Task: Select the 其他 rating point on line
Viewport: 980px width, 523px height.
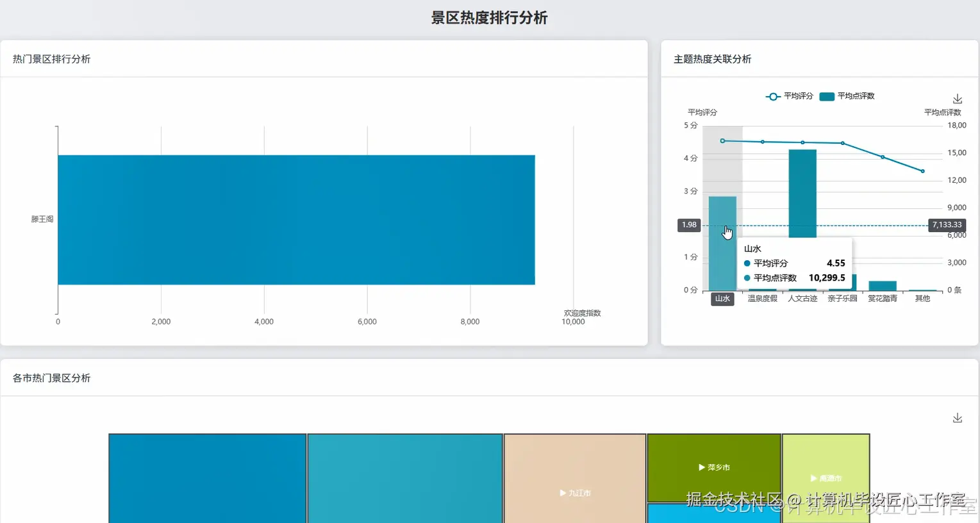Action: pyautogui.click(x=923, y=171)
